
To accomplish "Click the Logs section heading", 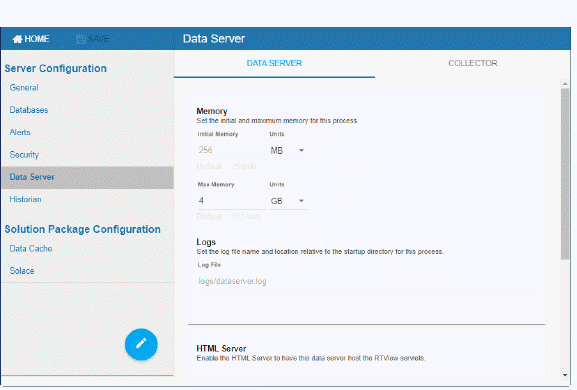I will (x=206, y=242).
